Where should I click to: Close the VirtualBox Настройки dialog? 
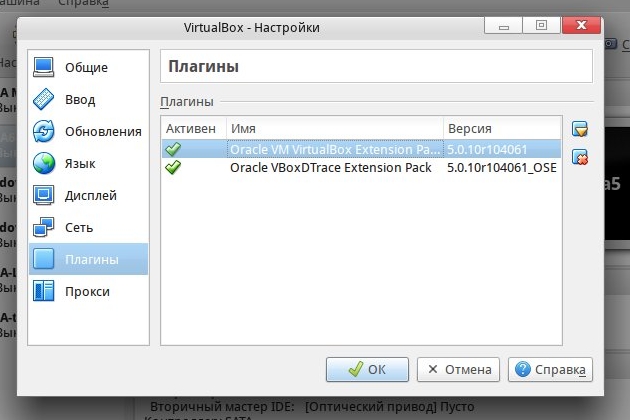(581, 26)
